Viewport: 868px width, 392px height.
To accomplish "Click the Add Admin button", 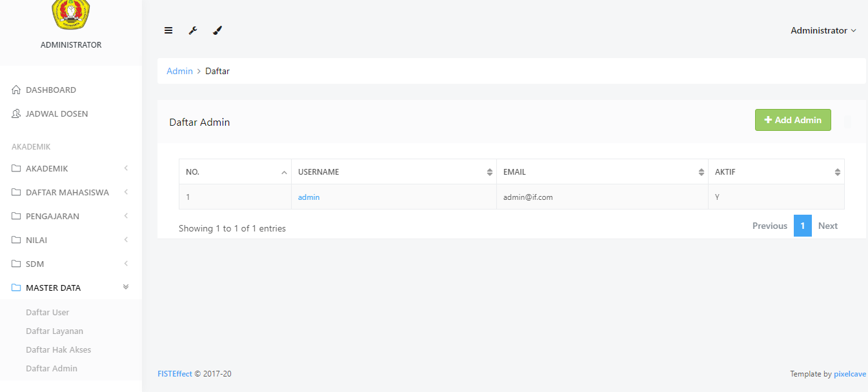I will pos(792,120).
